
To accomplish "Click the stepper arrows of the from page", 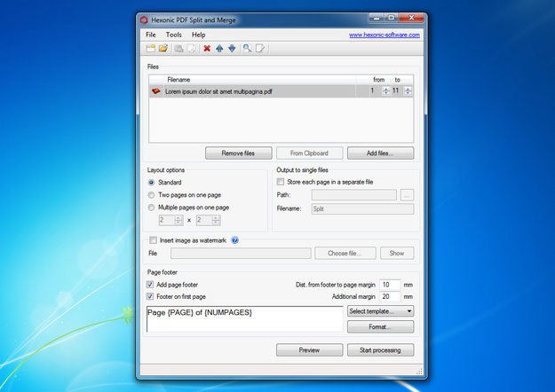I will (x=385, y=91).
